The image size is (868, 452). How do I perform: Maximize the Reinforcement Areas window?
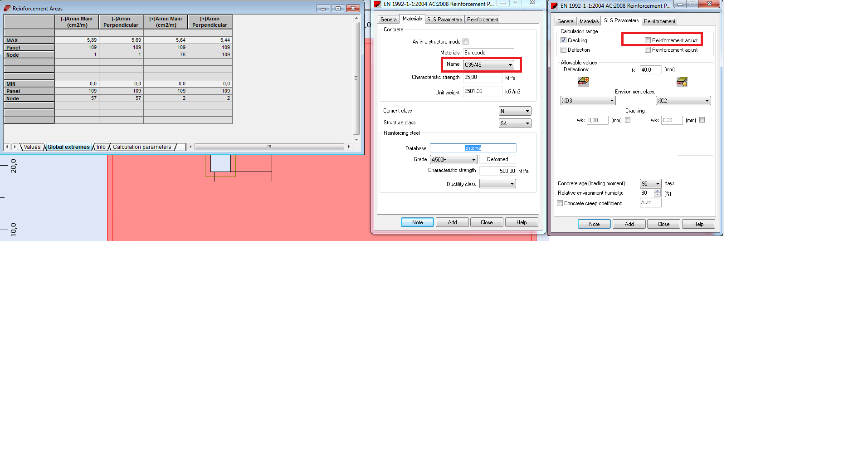(338, 8)
